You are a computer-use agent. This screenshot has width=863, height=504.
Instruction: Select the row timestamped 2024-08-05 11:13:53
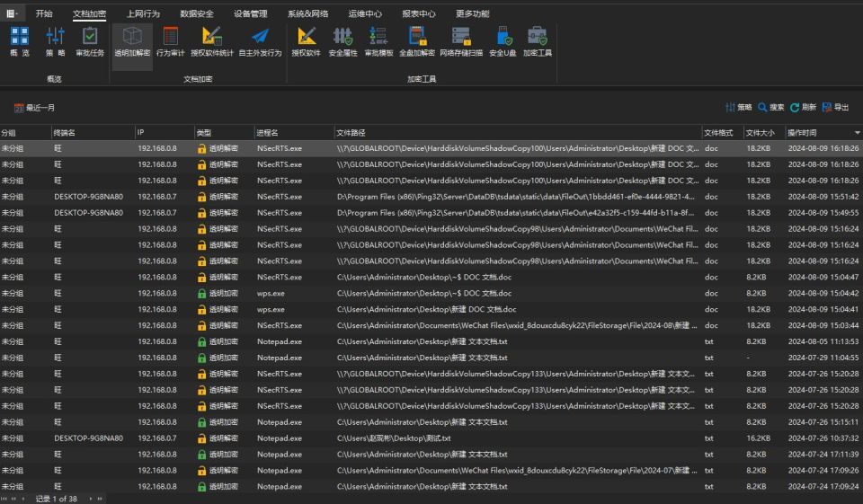click(431, 341)
